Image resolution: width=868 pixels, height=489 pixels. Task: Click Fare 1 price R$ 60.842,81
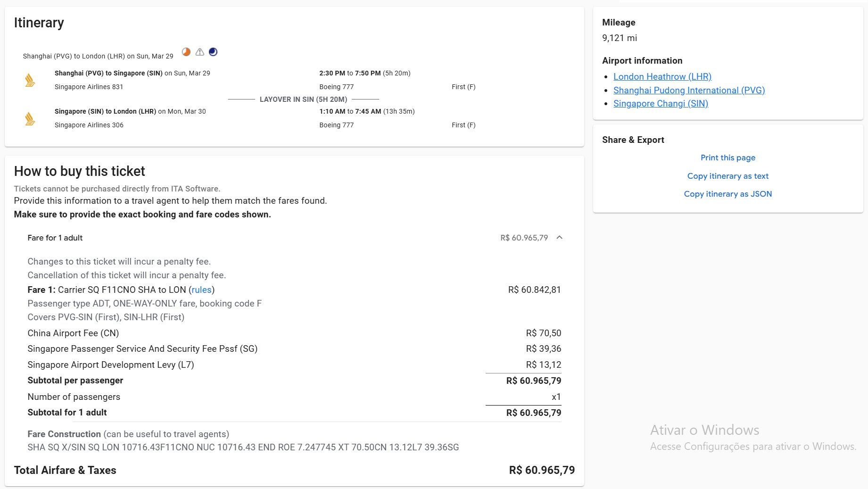pos(535,290)
